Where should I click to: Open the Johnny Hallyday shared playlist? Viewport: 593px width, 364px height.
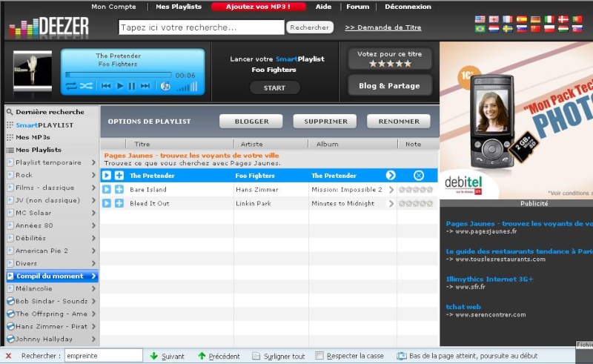(x=44, y=339)
